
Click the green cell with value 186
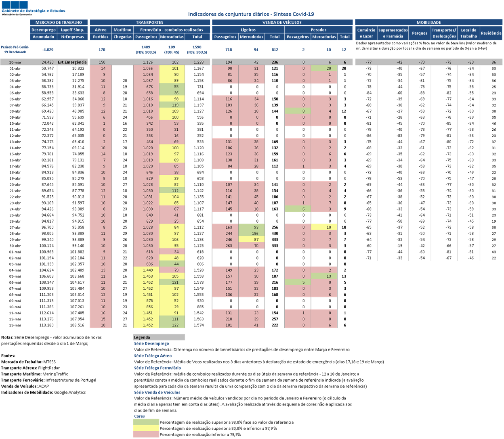click(252, 234)
